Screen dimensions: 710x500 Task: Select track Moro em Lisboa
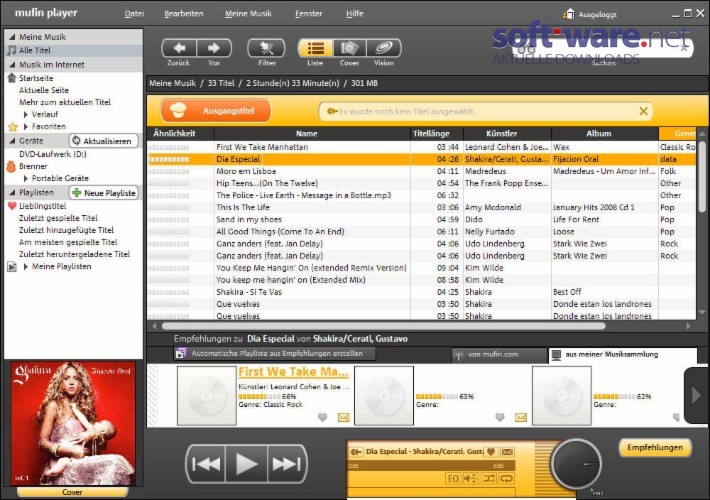422,171
